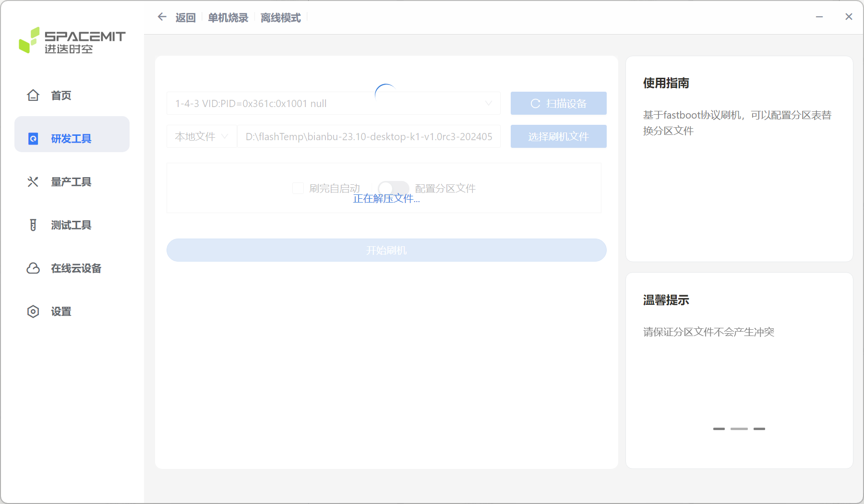Click the 选择刷机文件 button

(x=558, y=136)
